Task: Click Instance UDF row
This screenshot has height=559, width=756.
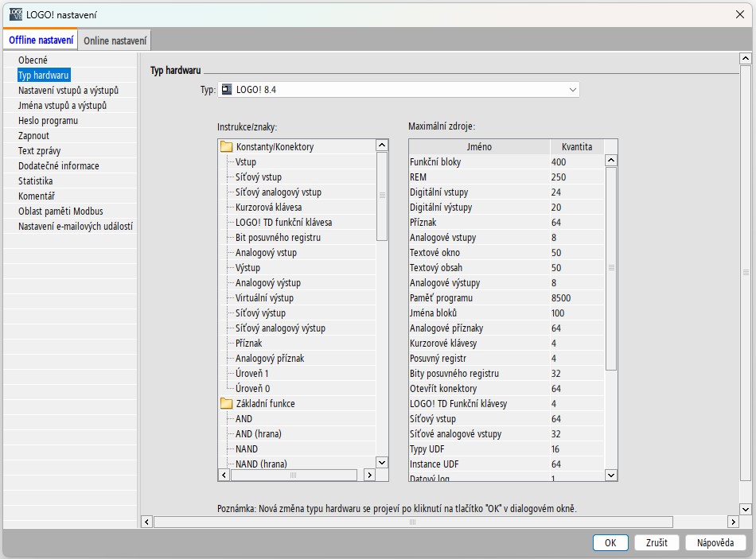Action: [506, 464]
